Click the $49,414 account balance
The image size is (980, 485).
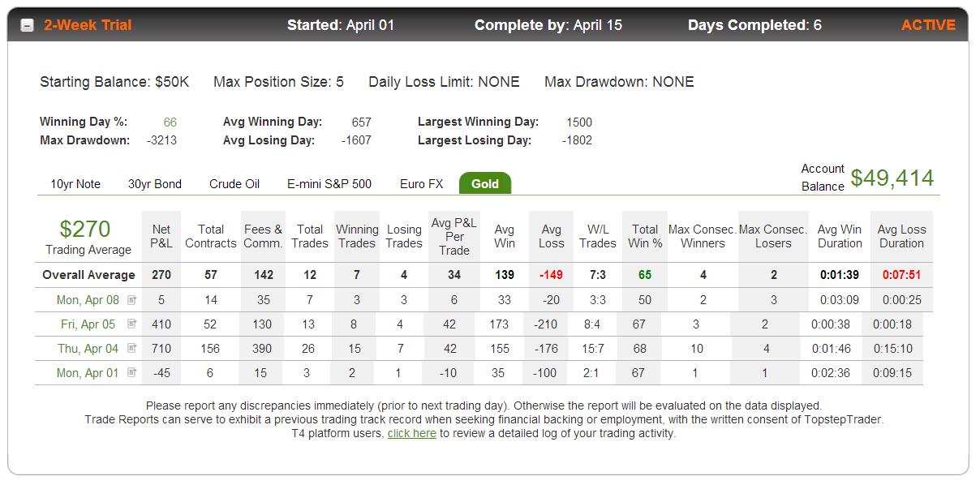click(x=892, y=178)
